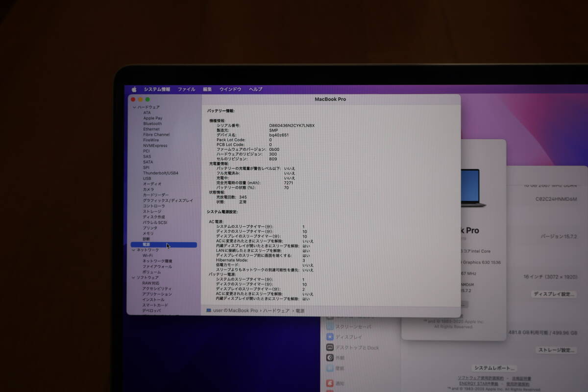588x392 pixels.
Task: Collapse the ソフトウェア tree section
Action: click(x=134, y=277)
